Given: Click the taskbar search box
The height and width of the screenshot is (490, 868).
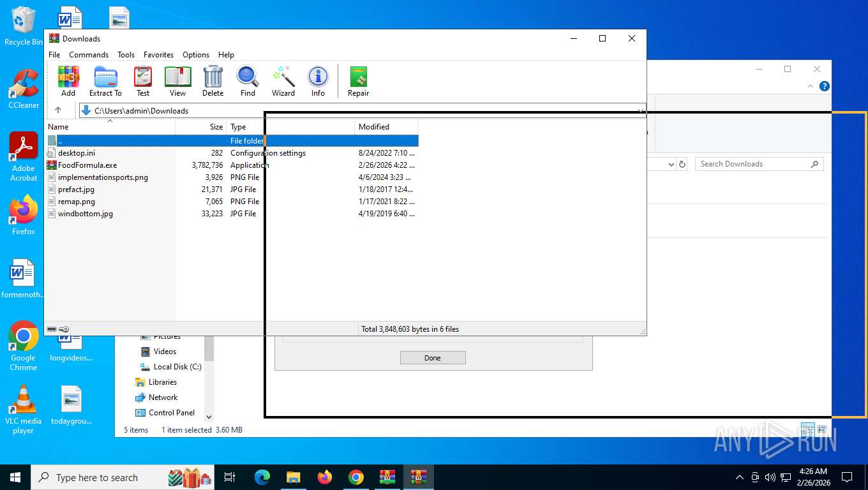Looking at the screenshot, I should coord(121,477).
